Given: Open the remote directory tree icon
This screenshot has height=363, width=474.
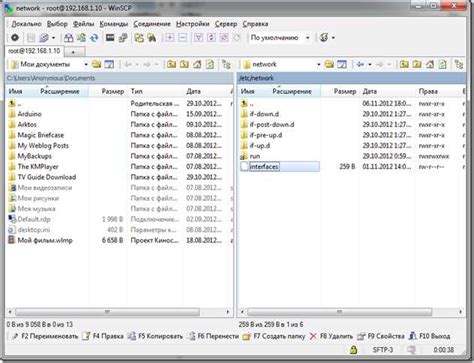Looking at the screenshot, I should coord(459,64).
